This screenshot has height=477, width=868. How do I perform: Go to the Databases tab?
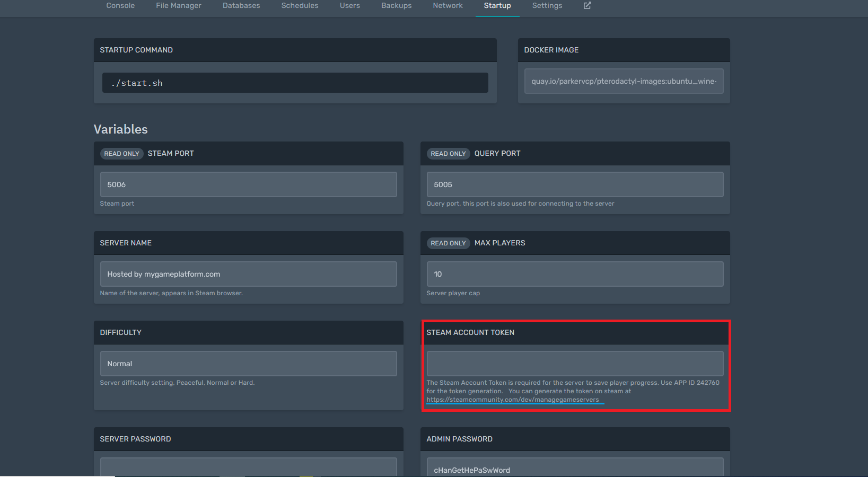241,5
